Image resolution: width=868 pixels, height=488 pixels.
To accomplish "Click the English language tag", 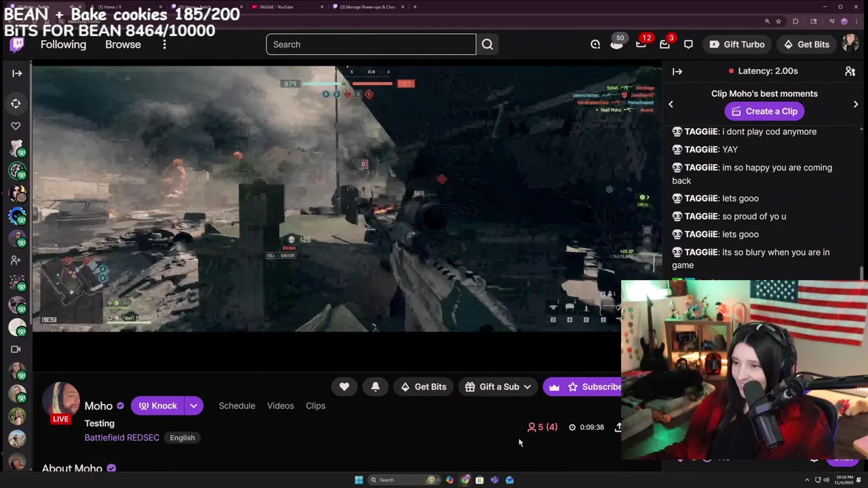I will (x=182, y=438).
